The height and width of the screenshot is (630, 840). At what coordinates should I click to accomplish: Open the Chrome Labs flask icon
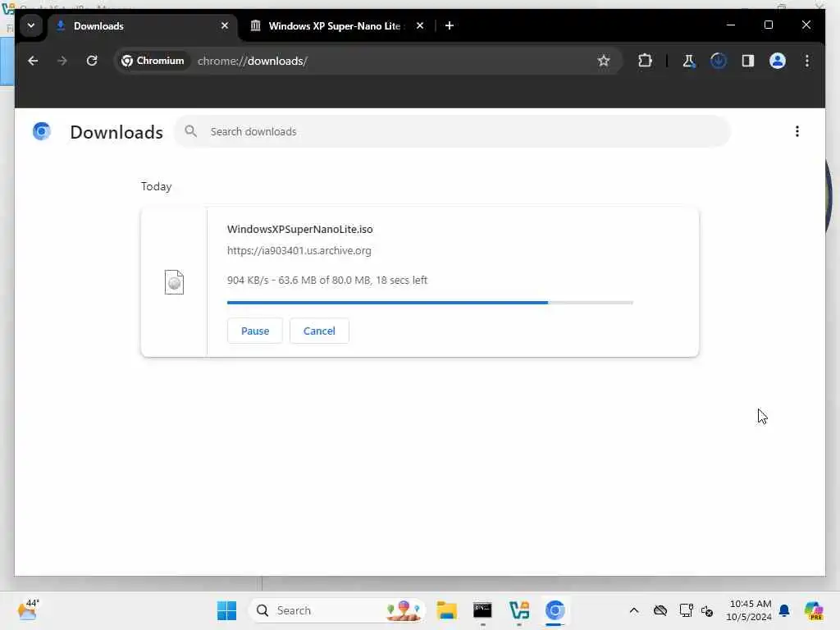[x=688, y=61]
